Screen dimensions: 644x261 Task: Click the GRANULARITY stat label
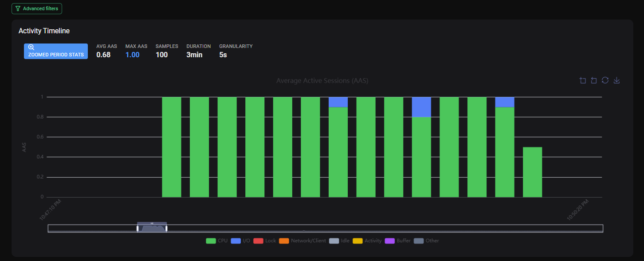236,46
